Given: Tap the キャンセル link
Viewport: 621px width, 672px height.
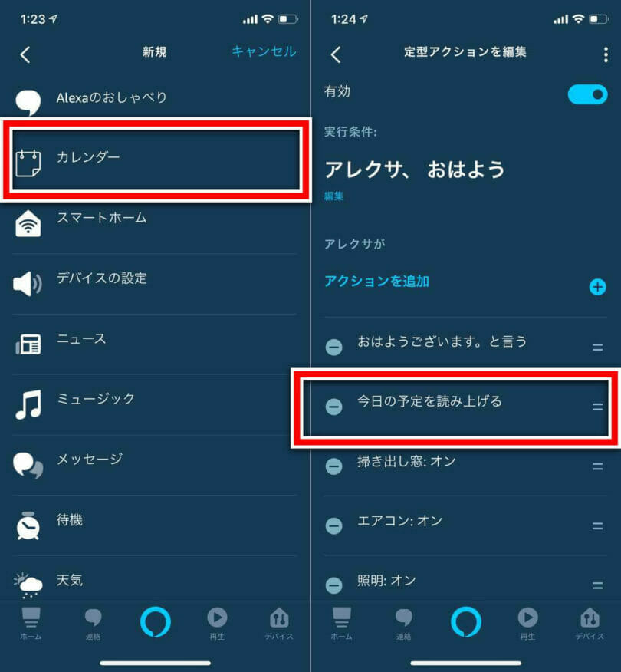Looking at the screenshot, I should [x=264, y=51].
